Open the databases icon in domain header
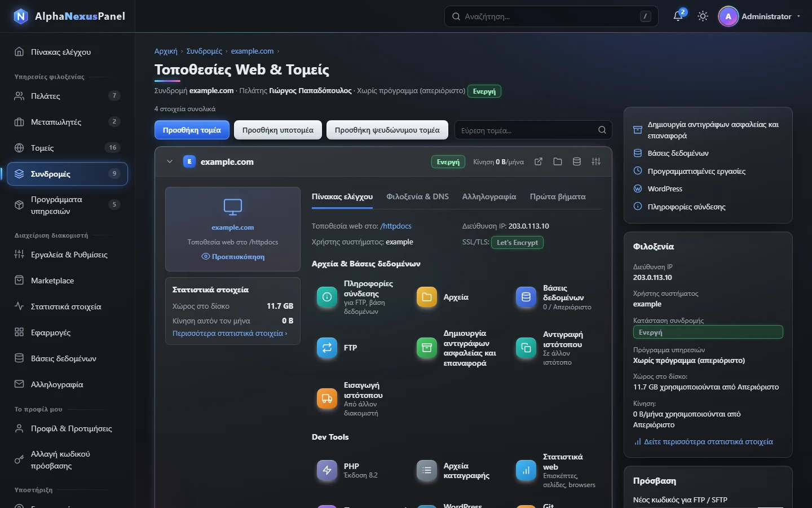 [x=577, y=162]
